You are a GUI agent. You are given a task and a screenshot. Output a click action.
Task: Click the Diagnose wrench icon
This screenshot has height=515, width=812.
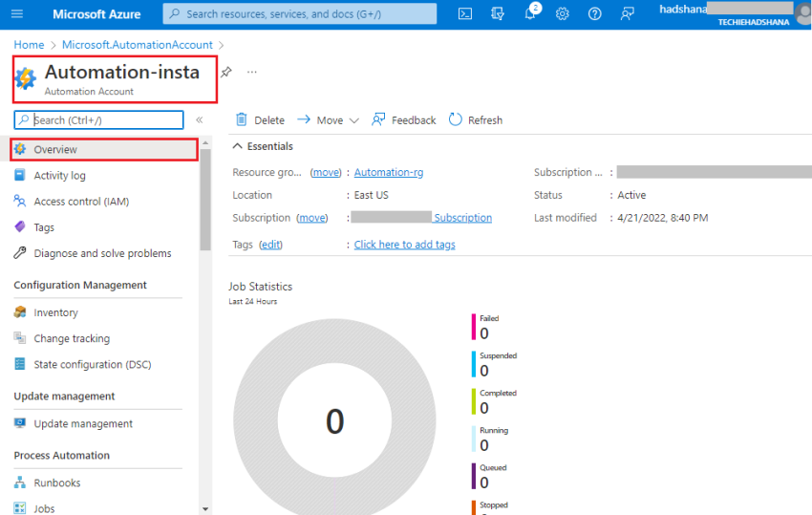pos(20,253)
